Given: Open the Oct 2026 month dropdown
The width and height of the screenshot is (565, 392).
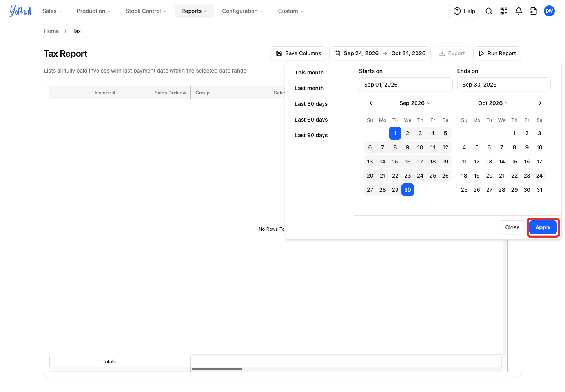Looking at the screenshot, I should [494, 103].
